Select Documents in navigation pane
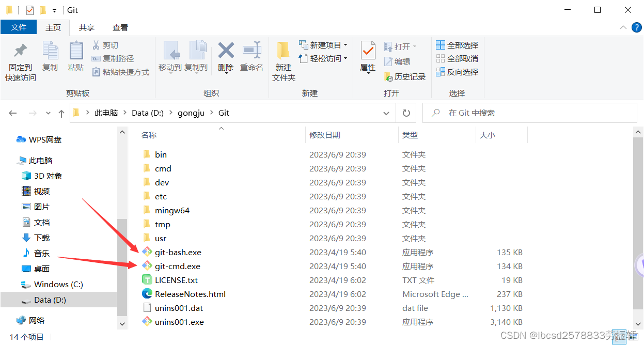 tap(36, 223)
